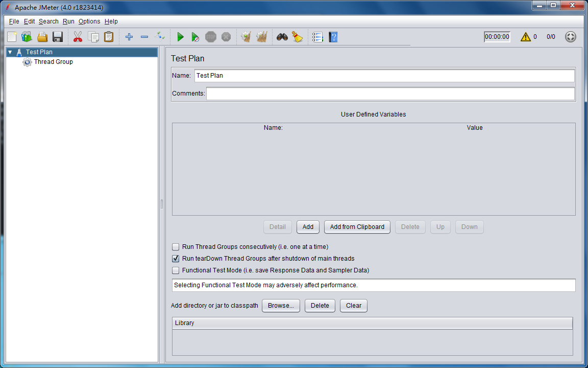Click the Open file folder icon

click(x=42, y=37)
